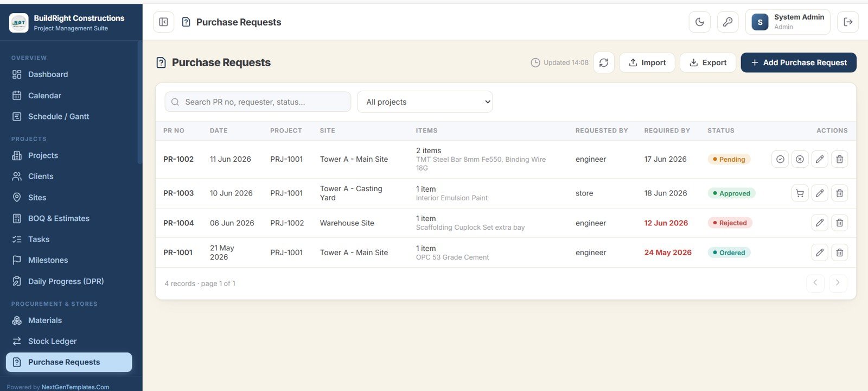This screenshot has height=391, width=868.
Task: Edit PR-1004 with the pencil icon
Action: pyautogui.click(x=820, y=223)
